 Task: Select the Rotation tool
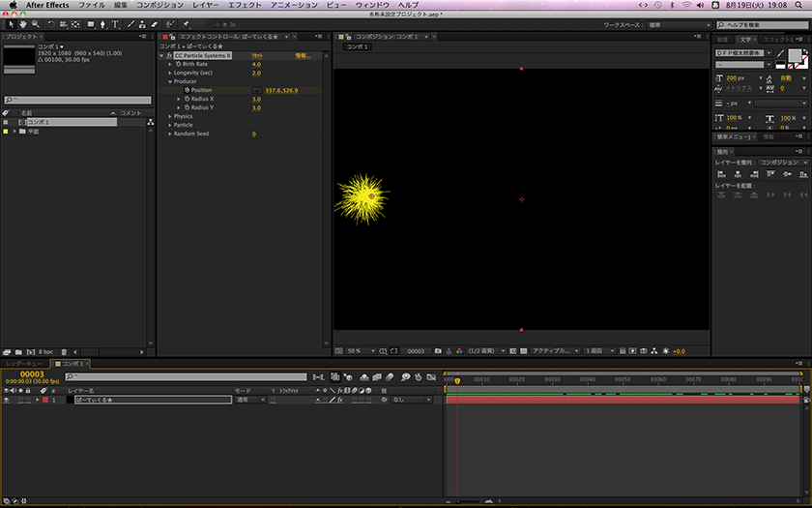tap(50, 24)
